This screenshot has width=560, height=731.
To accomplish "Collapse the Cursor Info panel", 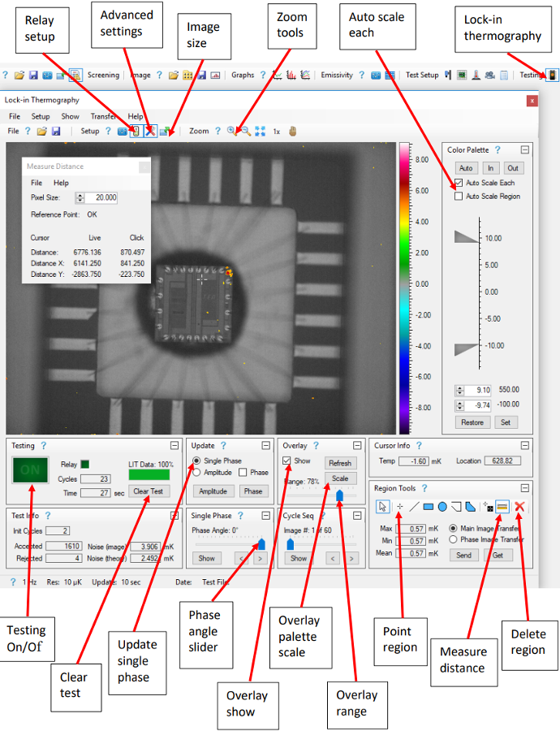I will [x=524, y=445].
